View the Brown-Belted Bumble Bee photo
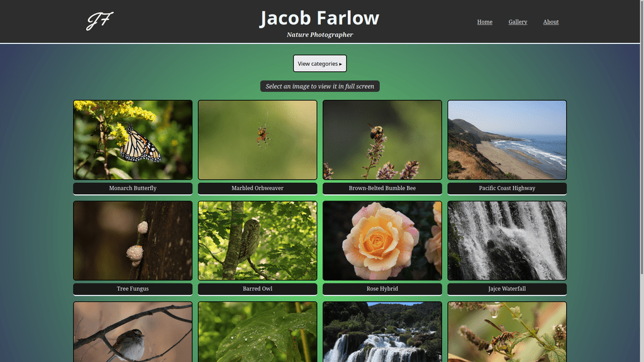This screenshot has width=644, height=362. coord(382,140)
